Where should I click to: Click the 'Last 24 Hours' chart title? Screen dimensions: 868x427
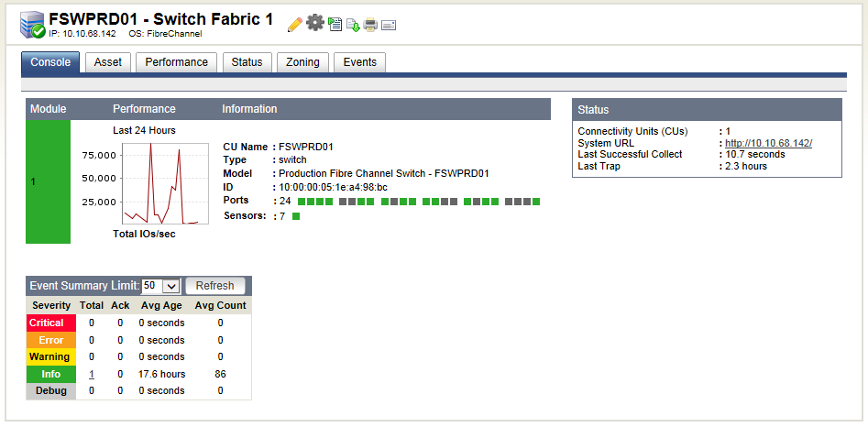(144, 130)
